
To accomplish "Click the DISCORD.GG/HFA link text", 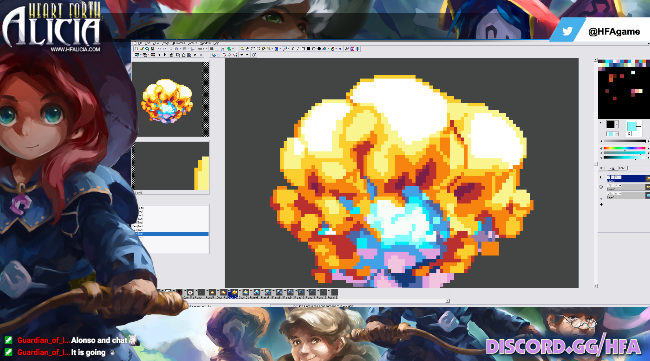I will click(563, 346).
